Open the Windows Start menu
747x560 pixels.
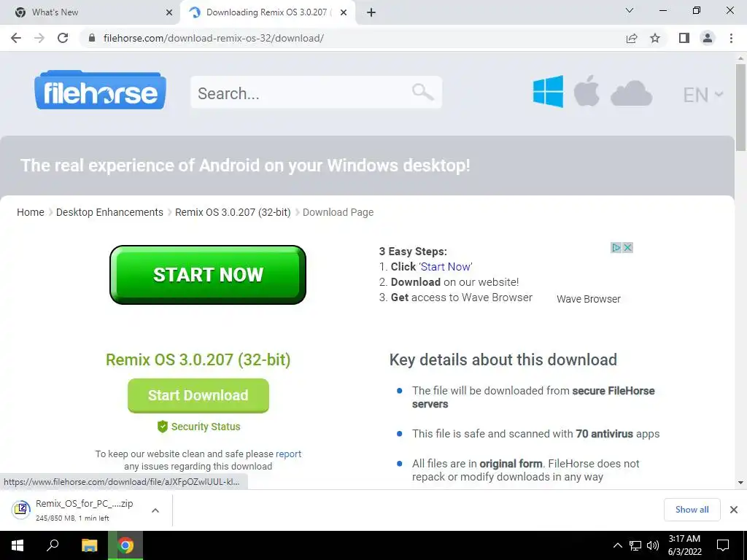tap(18, 545)
